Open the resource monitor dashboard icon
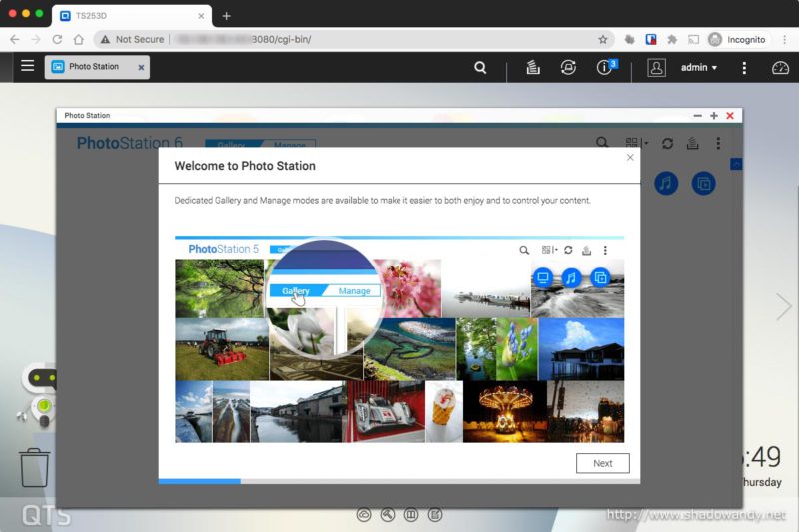 (780, 68)
